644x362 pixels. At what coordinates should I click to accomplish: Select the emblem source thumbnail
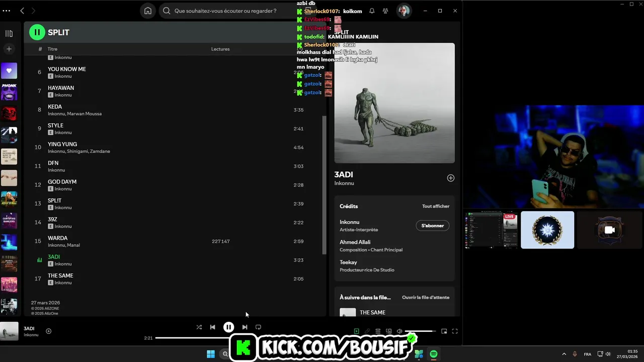click(547, 230)
